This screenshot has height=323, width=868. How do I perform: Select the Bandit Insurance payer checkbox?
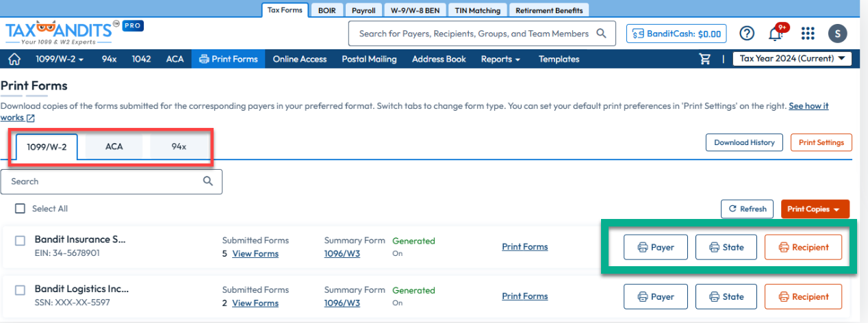point(20,240)
